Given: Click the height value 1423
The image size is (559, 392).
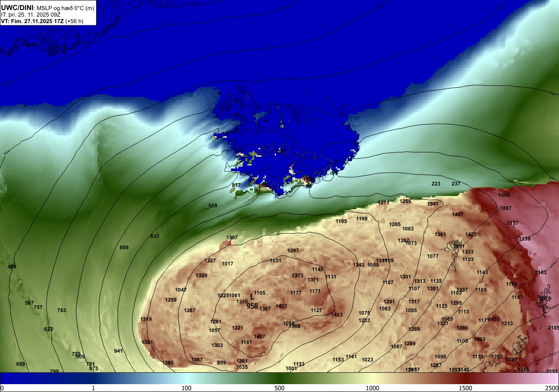Looking at the screenshot, I should coord(337,315).
